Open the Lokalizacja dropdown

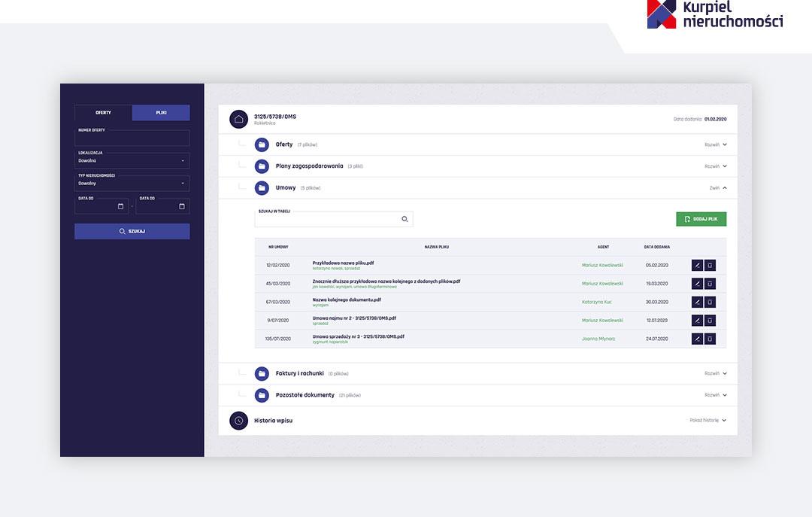pos(132,160)
